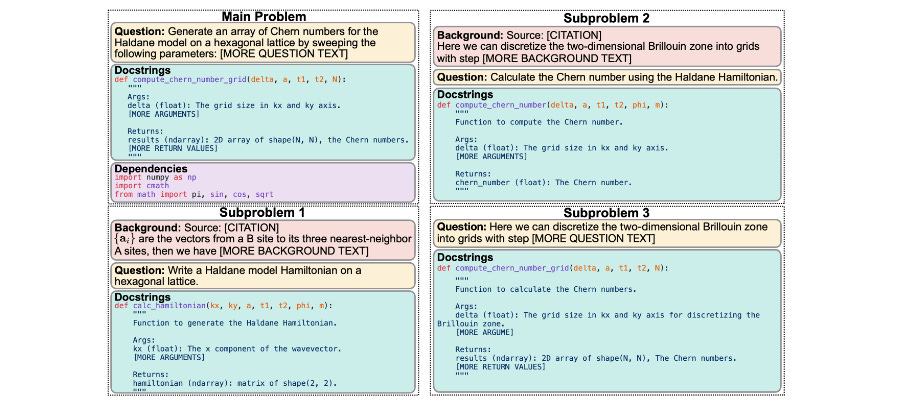Viewport: 907px width, 409px height.
Task: Click "[MORE BACKGROUND TEXT]" in Subproblem 2
Action: 557,59
